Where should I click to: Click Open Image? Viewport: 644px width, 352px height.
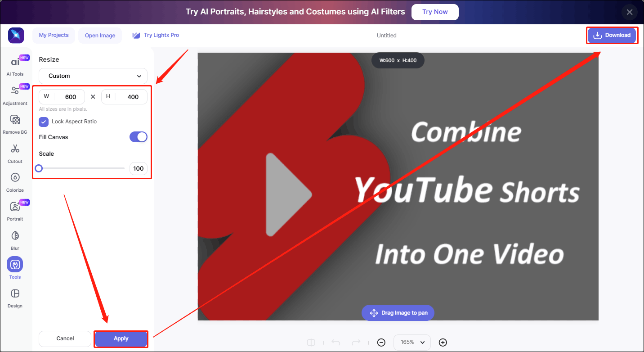tap(100, 36)
